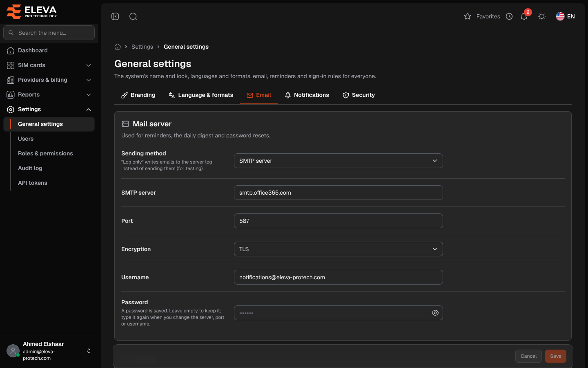
Task: Expand the SIM cards menu chevron
Action: coord(89,65)
